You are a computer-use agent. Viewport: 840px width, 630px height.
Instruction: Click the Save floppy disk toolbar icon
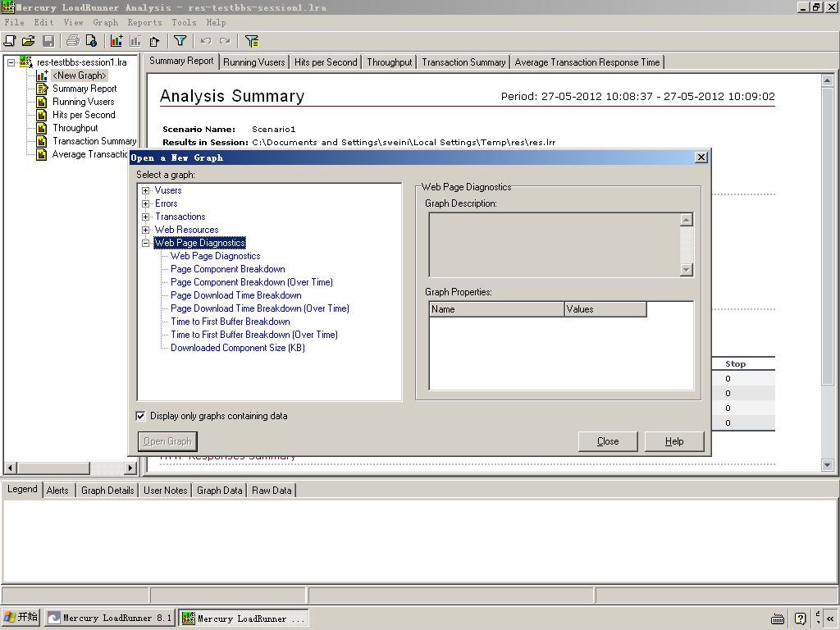48,41
